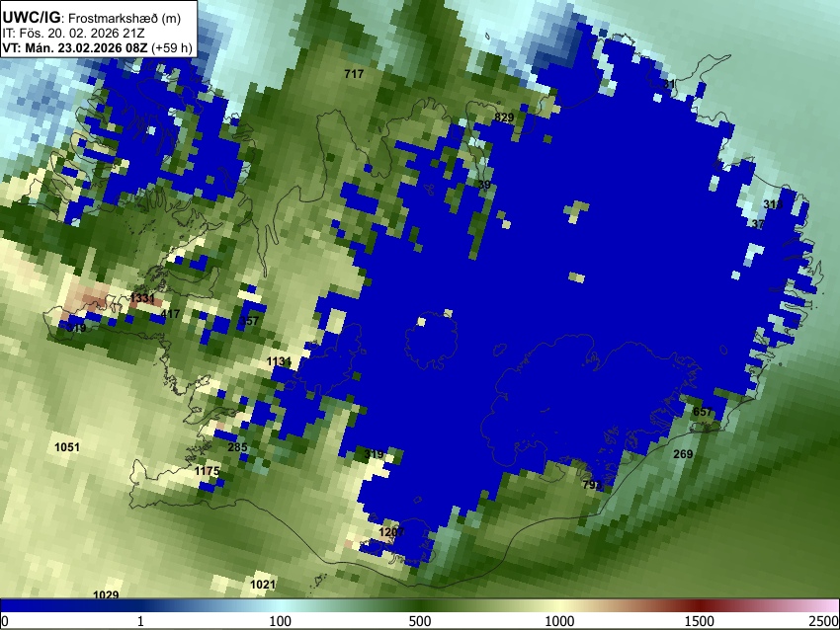Select the map value 1207
Viewport: 840px width, 630px height.
coord(391,532)
